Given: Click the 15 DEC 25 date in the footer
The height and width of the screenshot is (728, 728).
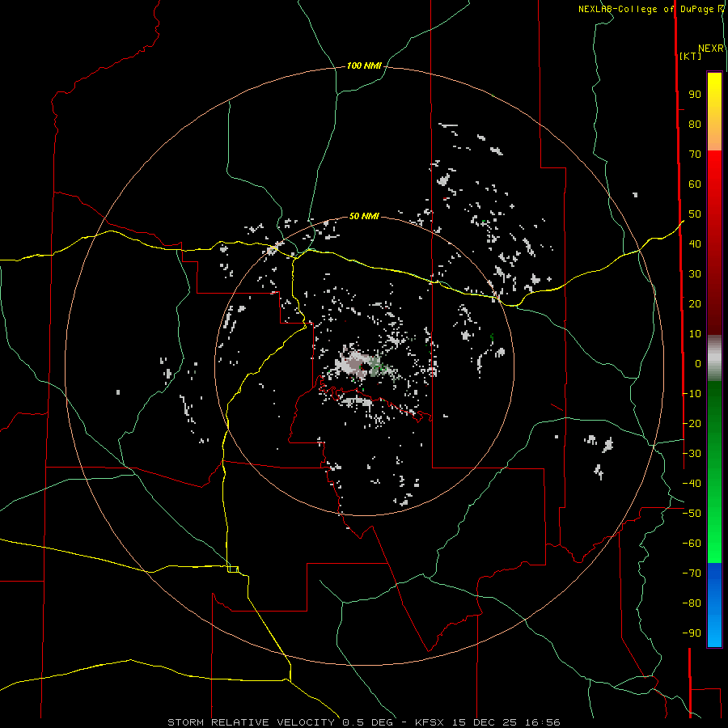Looking at the screenshot, I should 485,722.
